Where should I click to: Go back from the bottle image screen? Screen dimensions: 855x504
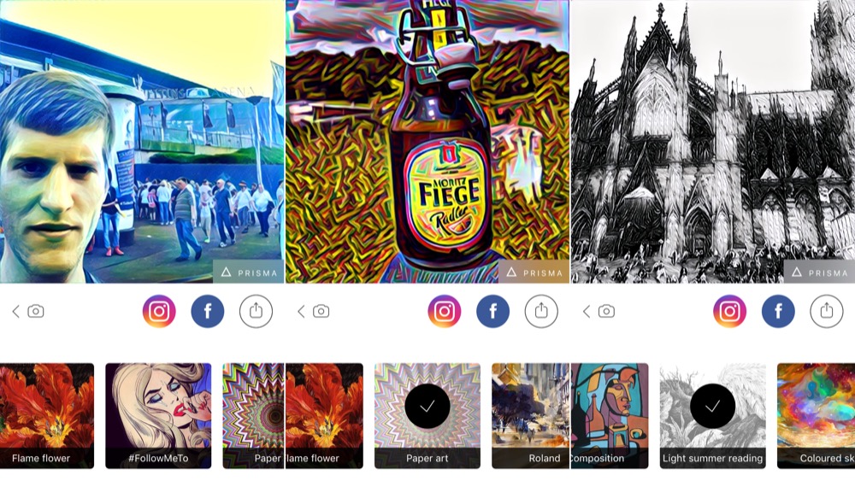click(x=300, y=311)
